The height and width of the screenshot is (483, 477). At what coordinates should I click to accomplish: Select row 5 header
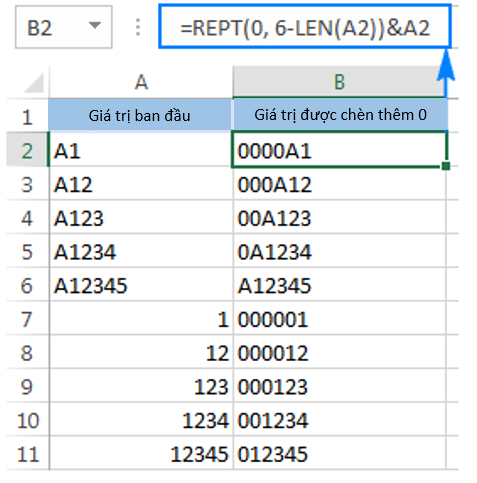28,251
